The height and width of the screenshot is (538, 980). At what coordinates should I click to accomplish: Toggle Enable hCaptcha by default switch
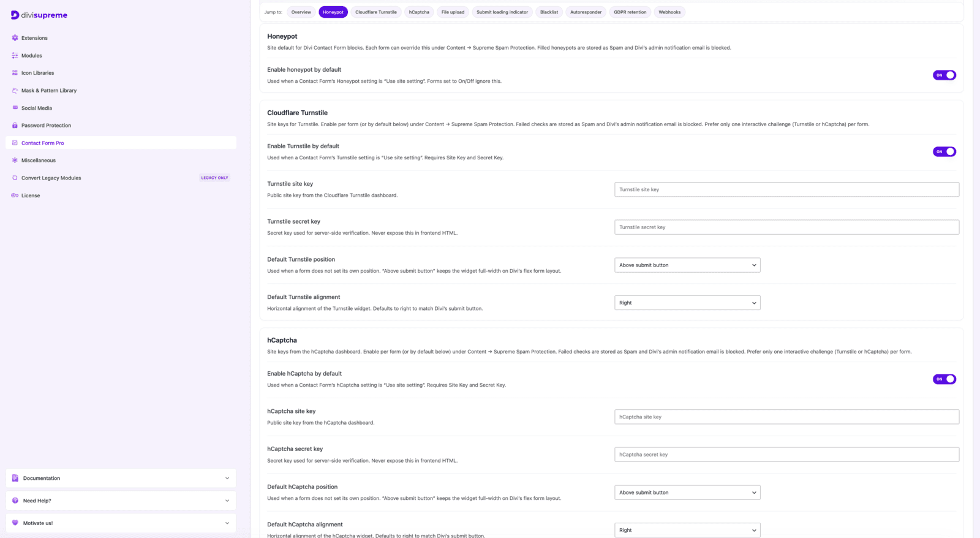pos(944,379)
